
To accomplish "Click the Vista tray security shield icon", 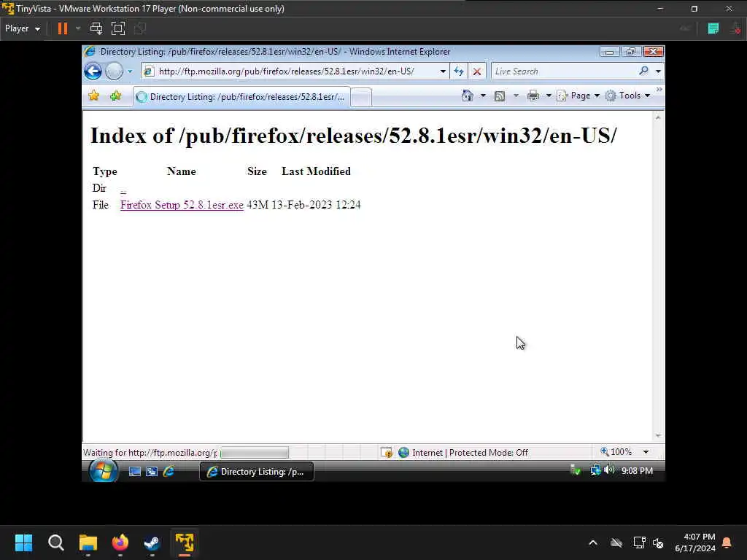I will pos(576,470).
